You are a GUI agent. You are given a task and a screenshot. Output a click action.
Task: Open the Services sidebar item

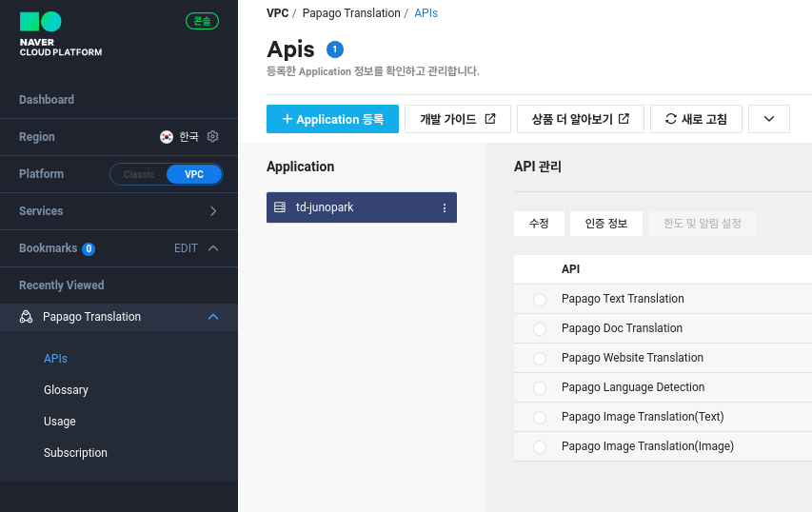pos(41,211)
